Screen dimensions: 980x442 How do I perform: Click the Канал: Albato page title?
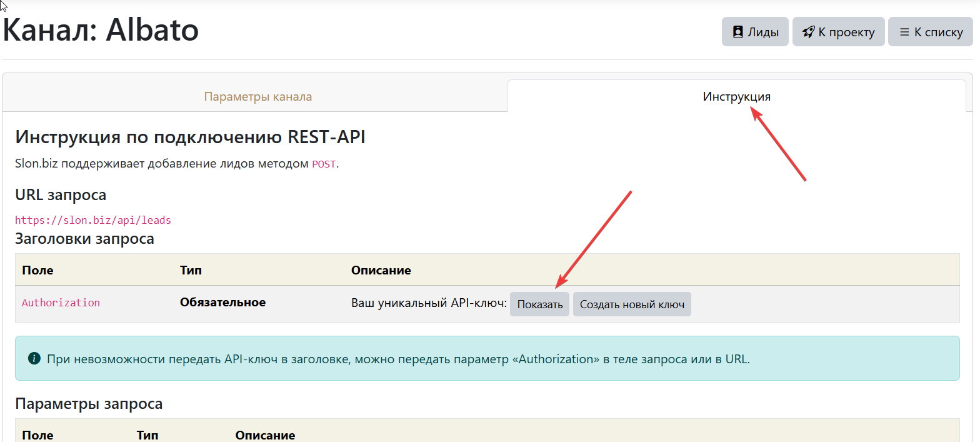pyautogui.click(x=101, y=30)
